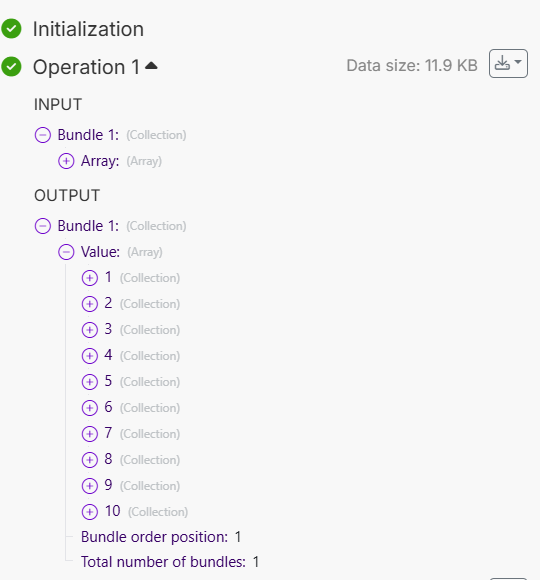Collapse Operation 1 using the arrow

point(151,66)
